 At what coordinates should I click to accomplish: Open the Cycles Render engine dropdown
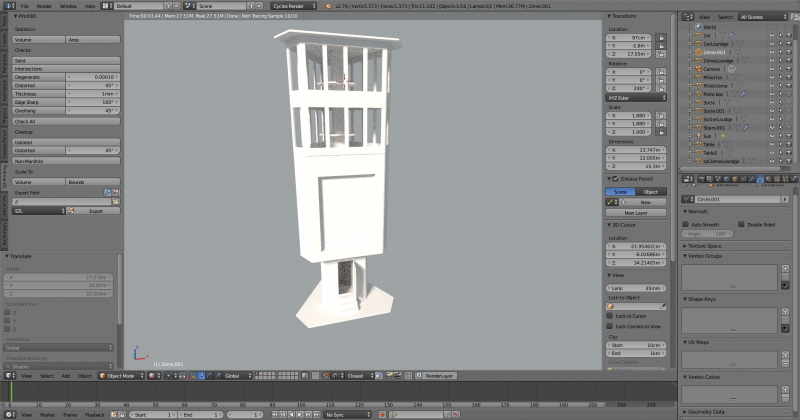(293, 6)
